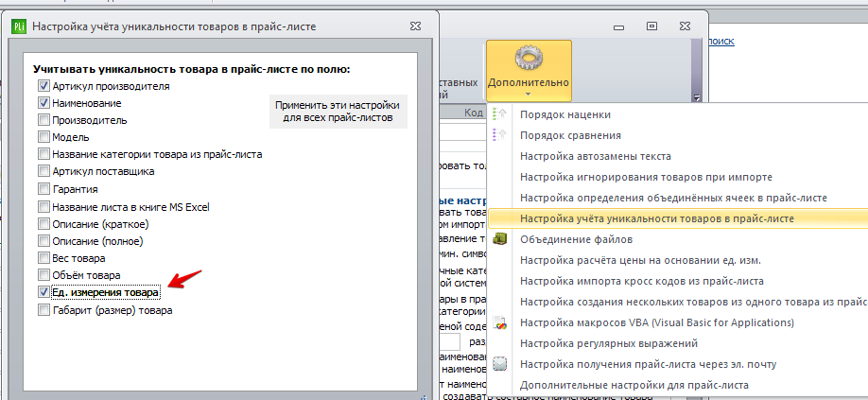The image size is (868, 400).
Task: Uncheck Ед. измерения товара checkbox
Action: (43, 292)
